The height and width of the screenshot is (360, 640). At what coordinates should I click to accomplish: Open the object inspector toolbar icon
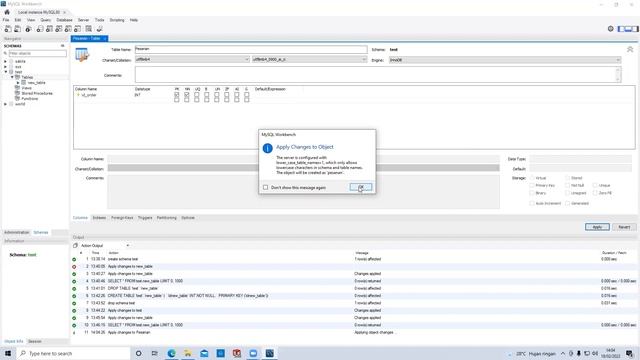(28, 29)
